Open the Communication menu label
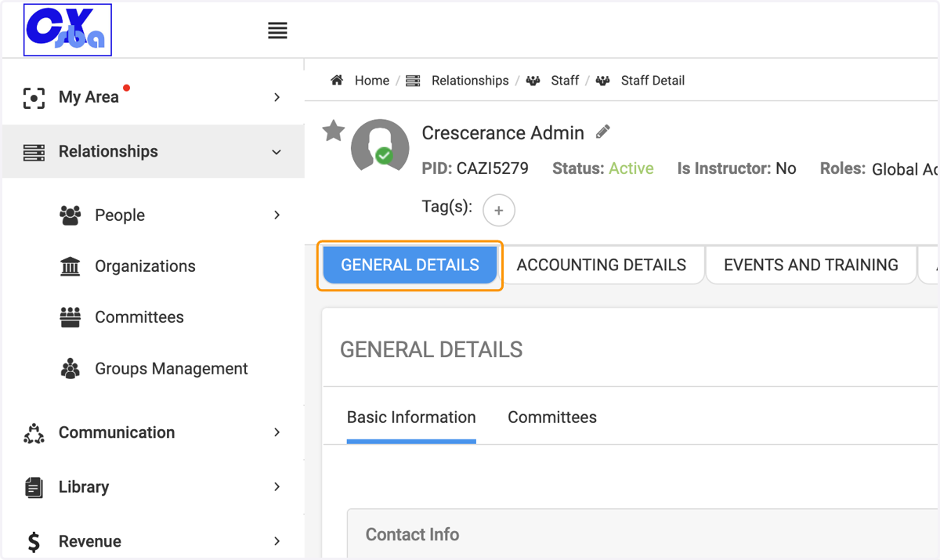The width and height of the screenshot is (940, 560). (x=117, y=432)
